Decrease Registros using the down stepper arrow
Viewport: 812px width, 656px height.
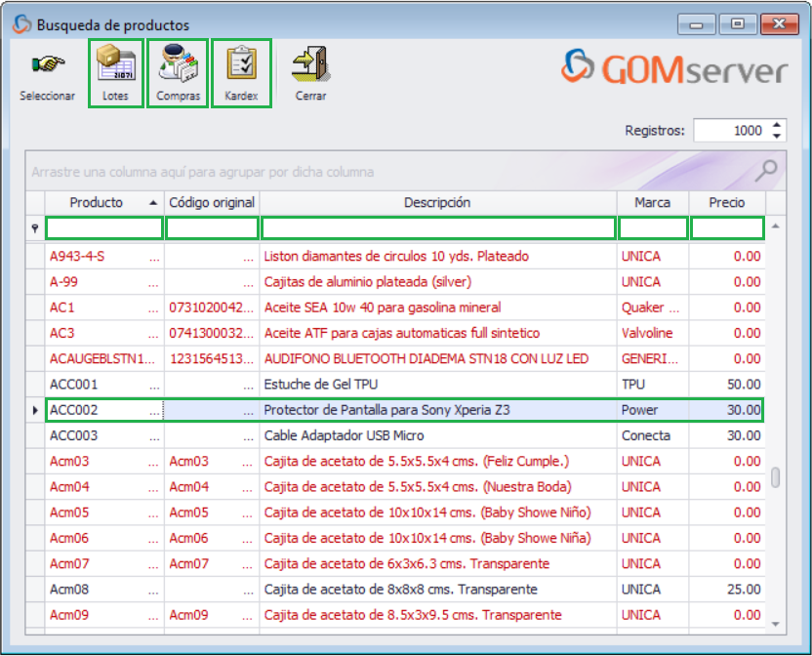click(777, 135)
